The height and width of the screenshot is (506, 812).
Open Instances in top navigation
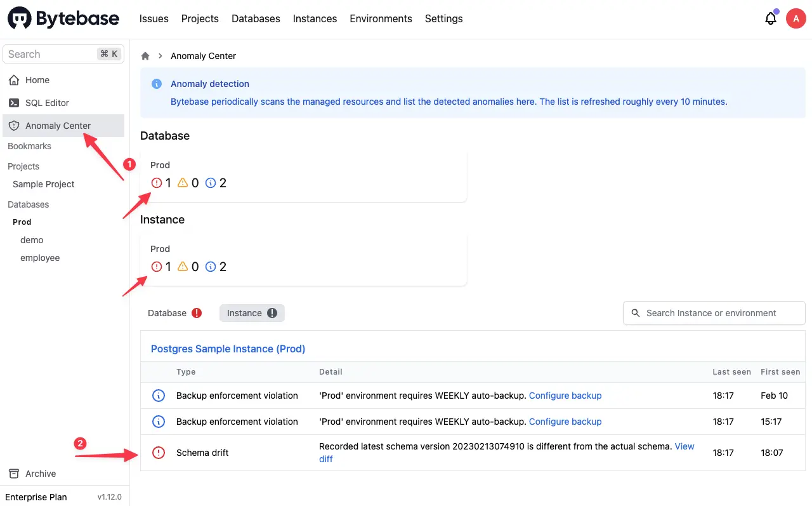[315, 18]
